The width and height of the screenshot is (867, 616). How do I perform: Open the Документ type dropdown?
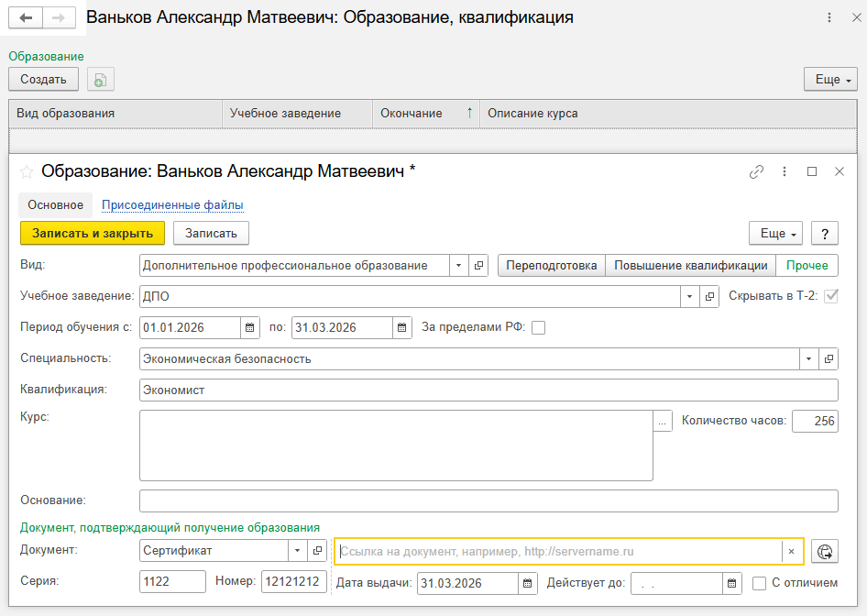point(297,551)
